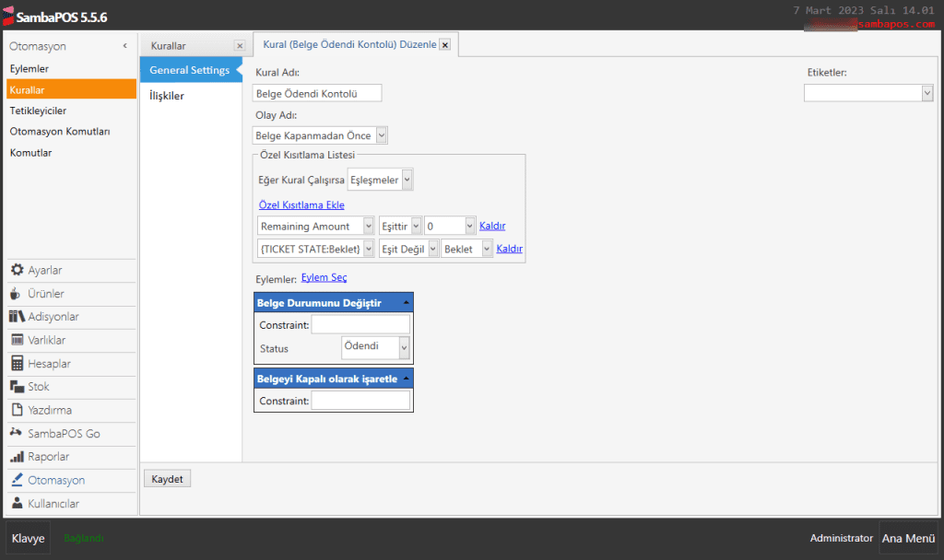Click the Kaydet button
Screen dimensions: 944x560
(x=167, y=479)
